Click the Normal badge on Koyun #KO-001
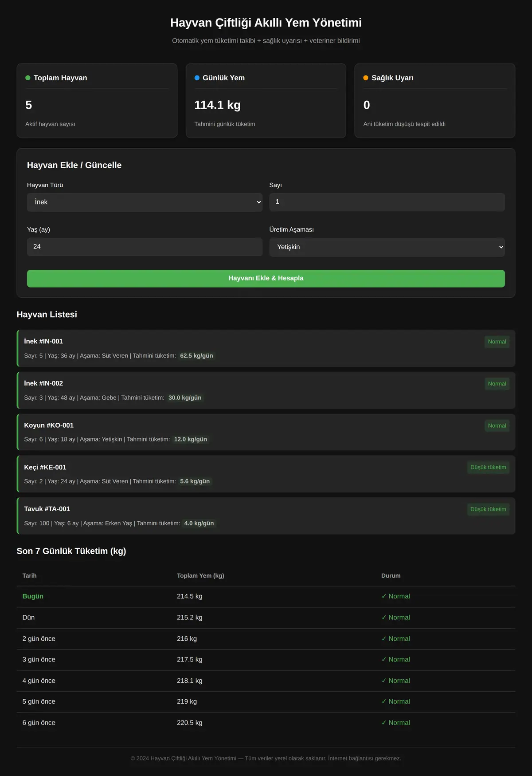 497,425
